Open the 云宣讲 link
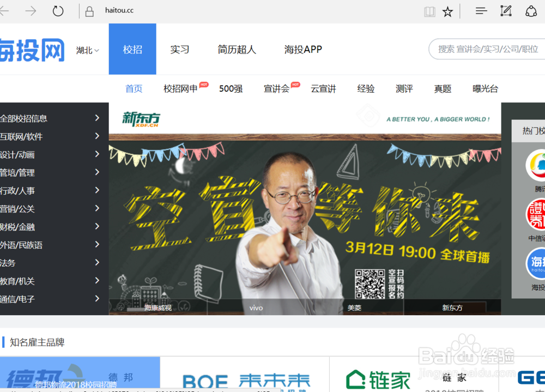The height and width of the screenshot is (392, 545). 323,89
